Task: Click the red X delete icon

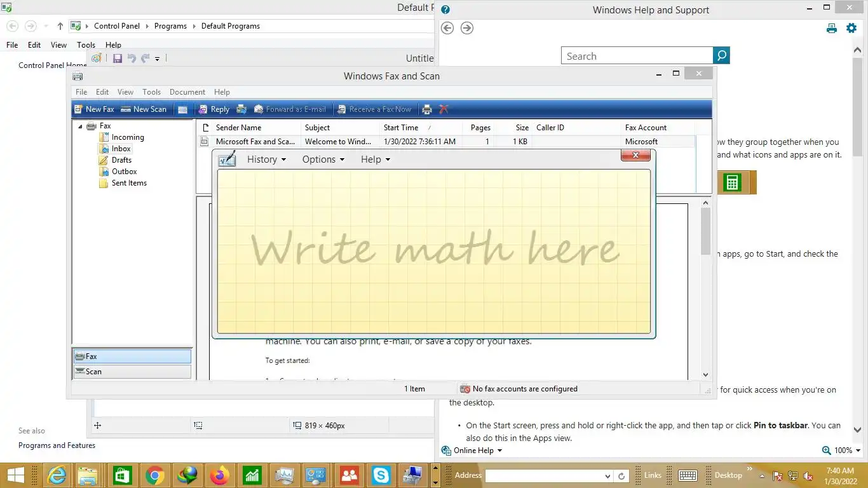Action: point(444,109)
